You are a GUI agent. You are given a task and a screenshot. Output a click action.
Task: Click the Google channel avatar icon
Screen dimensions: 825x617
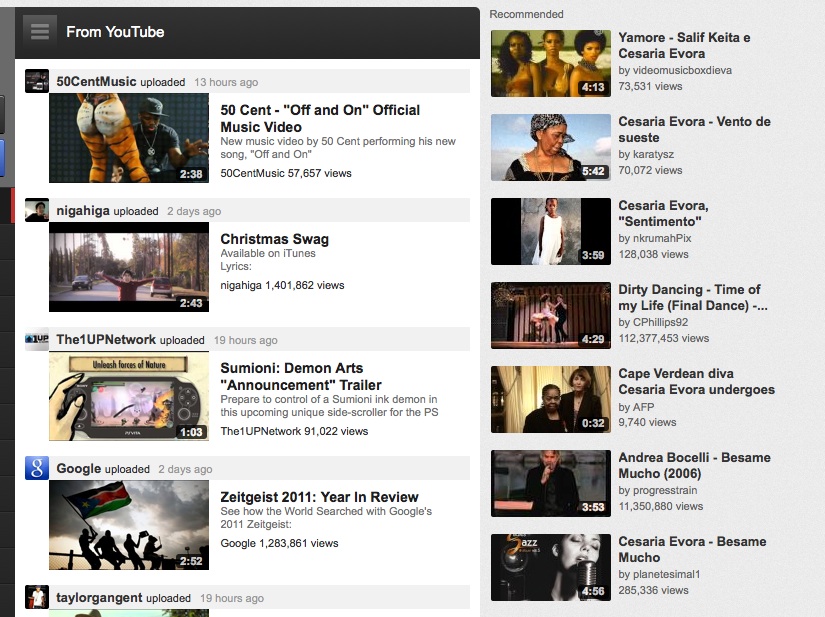pyautogui.click(x=37, y=468)
